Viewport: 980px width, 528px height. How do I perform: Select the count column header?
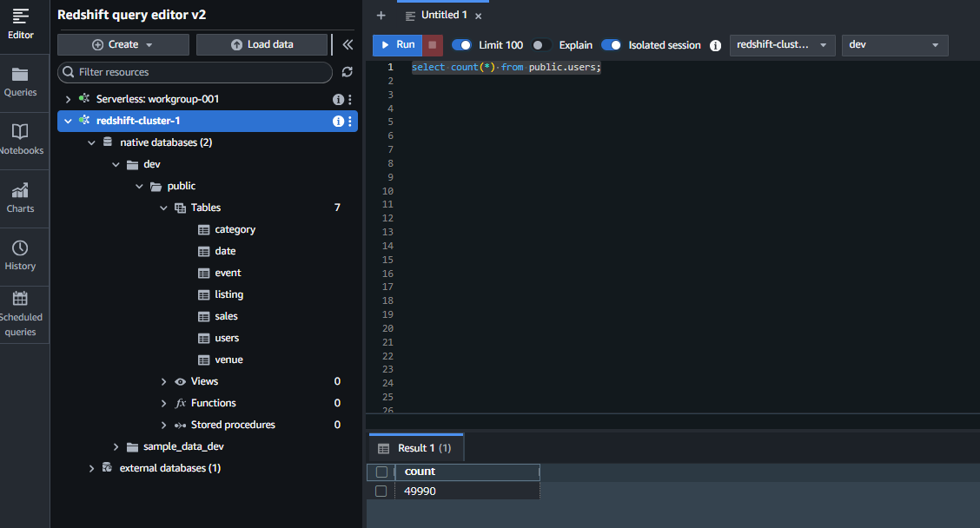[x=467, y=472]
